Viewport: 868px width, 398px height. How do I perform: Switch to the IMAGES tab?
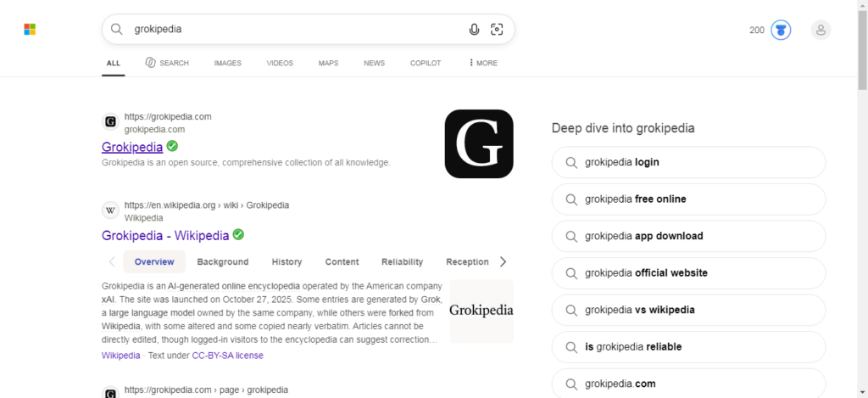227,63
